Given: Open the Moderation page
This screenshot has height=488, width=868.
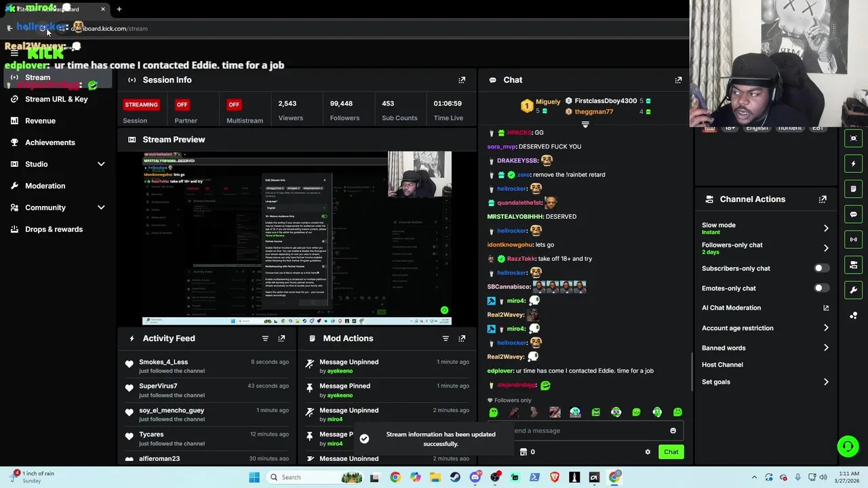Looking at the screenshot, I should (x=45, y=186).
